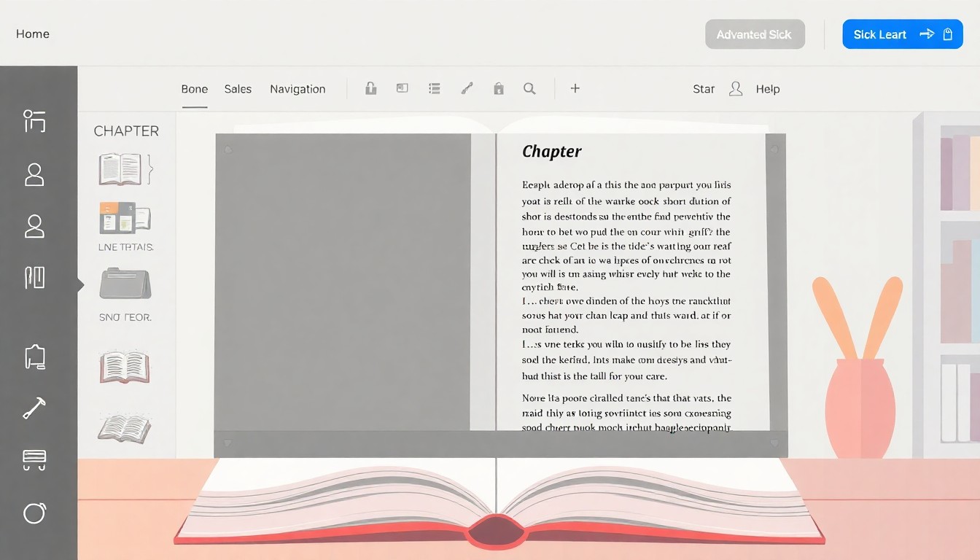
Task: Click the plus icon to add a new element
Action: [x=575, y=88]
